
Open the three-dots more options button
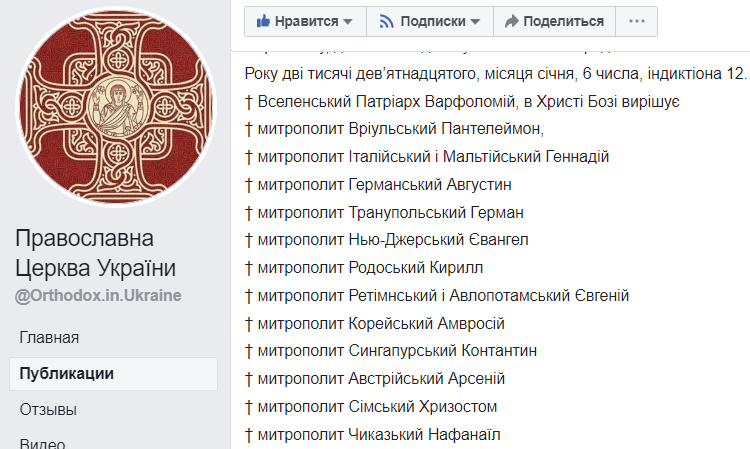pyautogui.click(x=636, y=21)
